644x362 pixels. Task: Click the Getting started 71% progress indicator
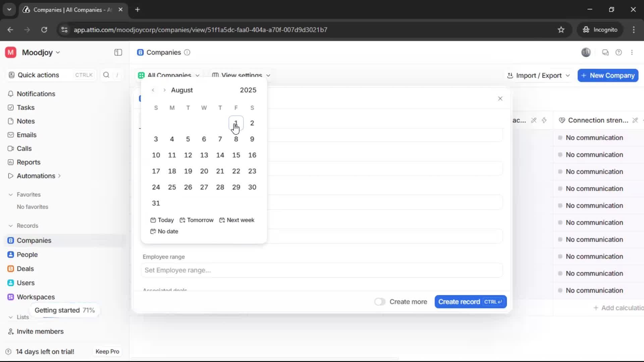click(x=64, y=310)
